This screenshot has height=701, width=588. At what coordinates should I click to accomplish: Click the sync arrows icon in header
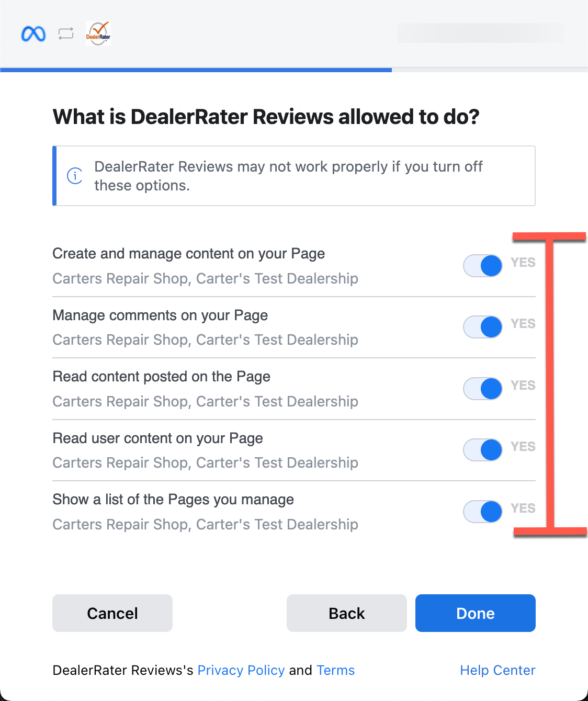click(x=66, y=34)
